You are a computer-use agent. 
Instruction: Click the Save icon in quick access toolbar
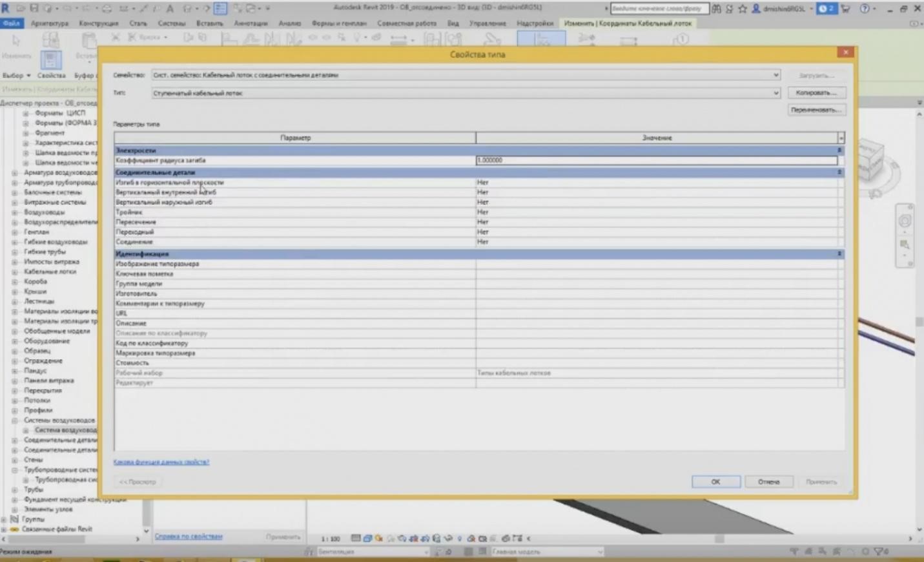click(x=34, y=8)
